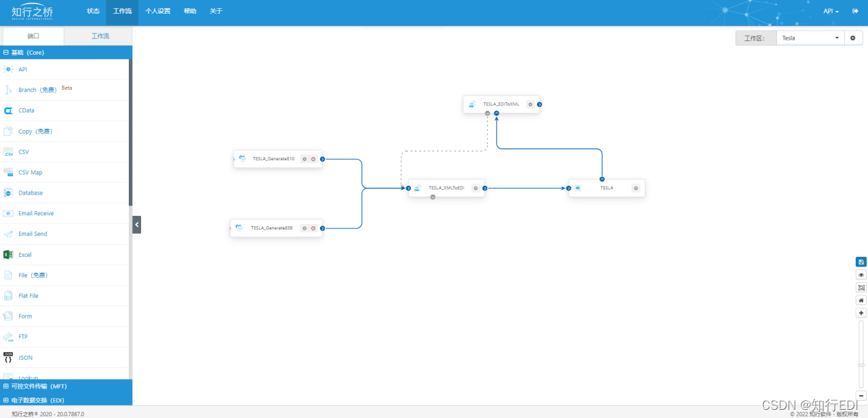Screen dimensions: 868x418
Task: Open the 工作区 Tesla dropdown
Action: click(811, 38)
